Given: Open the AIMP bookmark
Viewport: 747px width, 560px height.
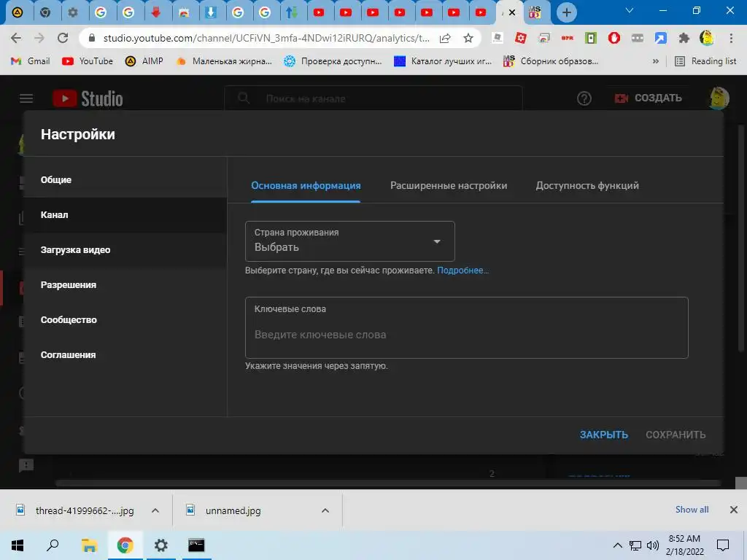Looking at the screenshot, I should coord(144,61).
